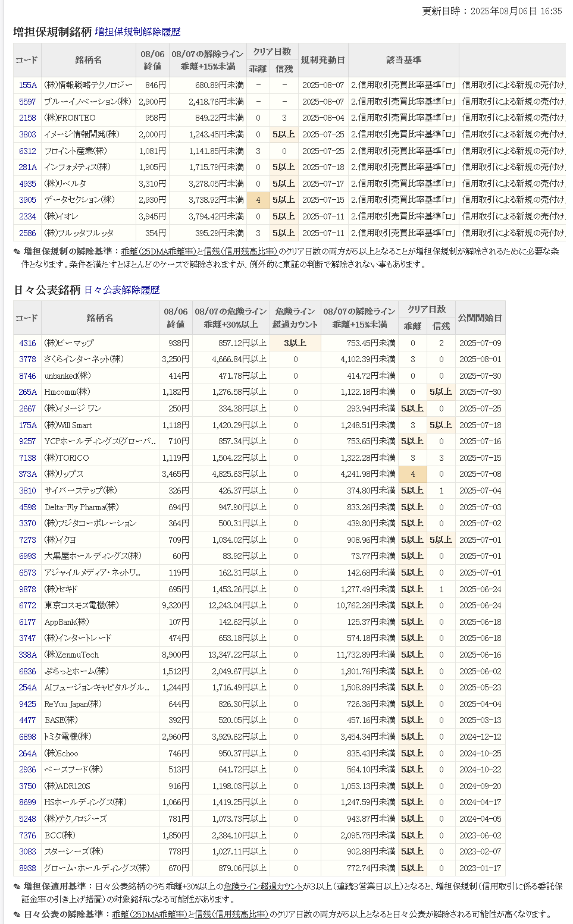Open stock code 4477 link
This screenshot has height=924, width=573.
(x=27, y=720)
